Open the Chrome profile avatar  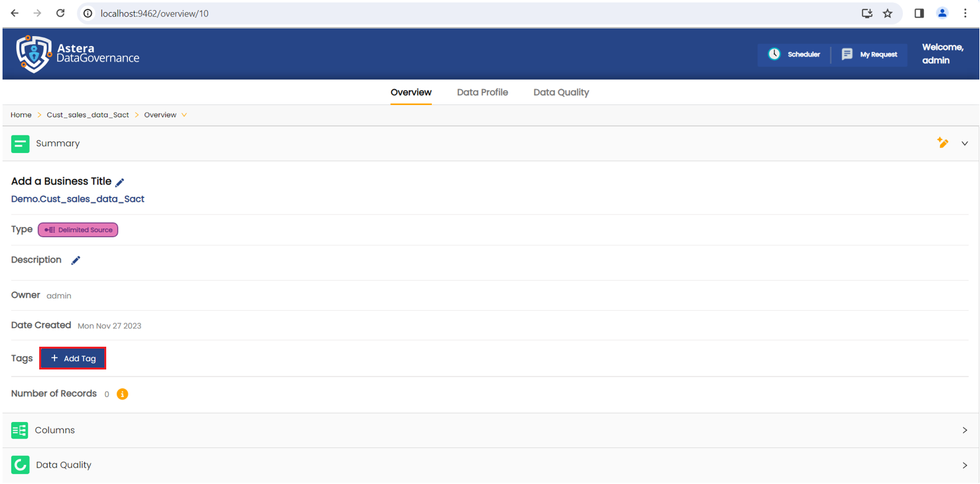point(943,13)
